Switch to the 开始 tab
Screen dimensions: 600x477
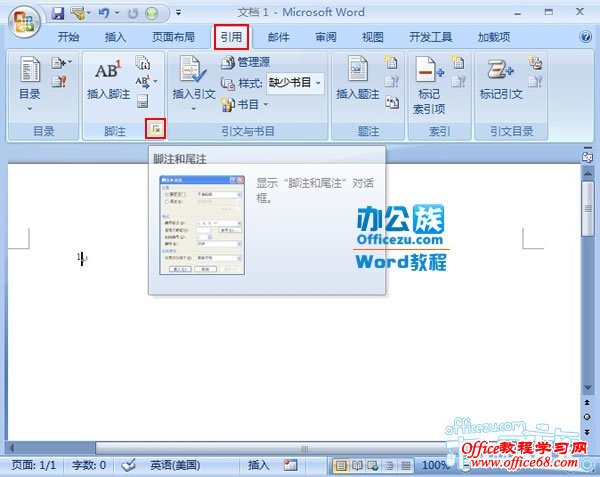[x=68, y=37]
